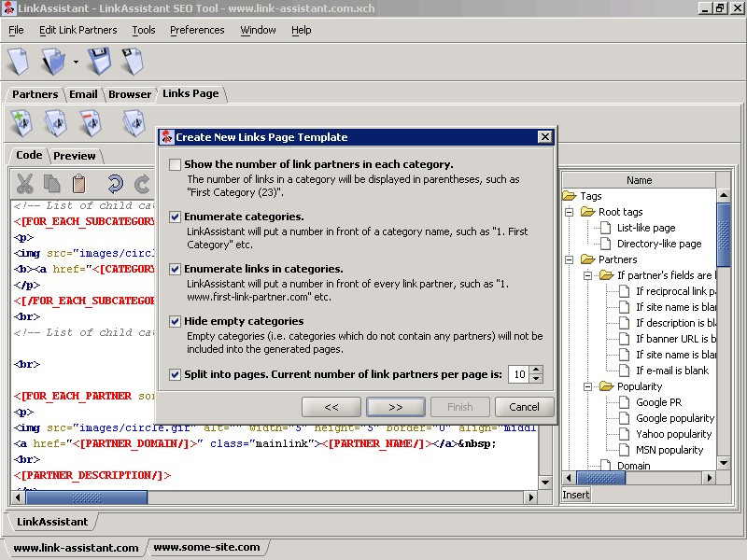Click the New Project toolbar icon
The image size is (747, 560).
click(19, 61)
